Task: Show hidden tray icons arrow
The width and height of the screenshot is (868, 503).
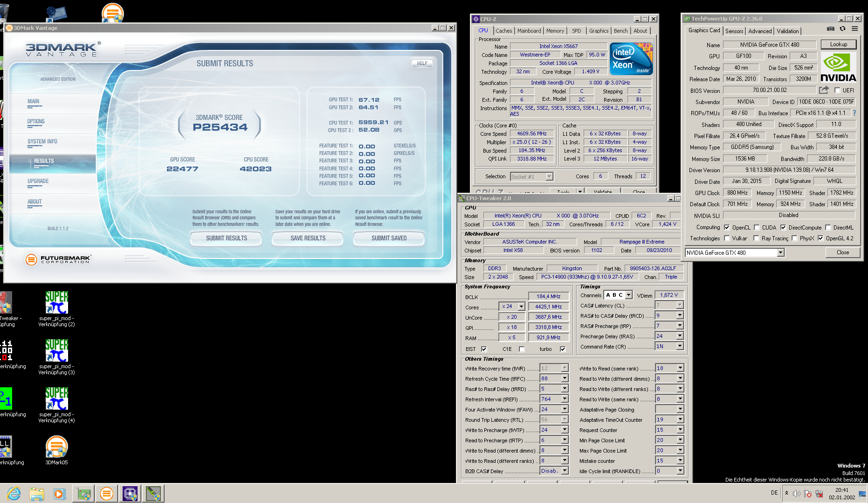Action: 786,493
